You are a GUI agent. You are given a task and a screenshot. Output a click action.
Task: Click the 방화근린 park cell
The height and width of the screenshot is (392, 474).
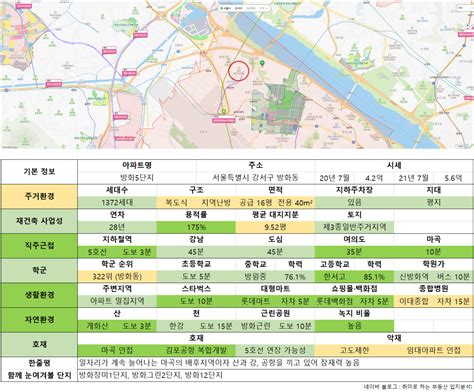click(x=255, y=326)
